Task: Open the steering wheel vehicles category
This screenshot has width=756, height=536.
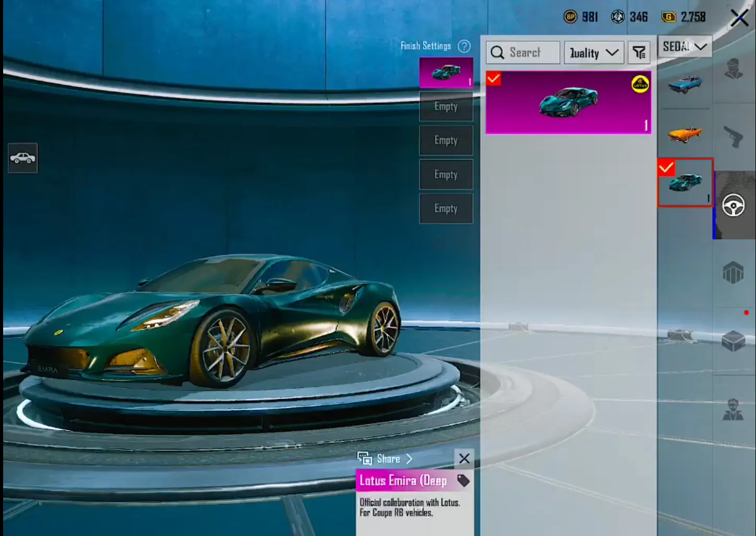Action: coord(733,206)
